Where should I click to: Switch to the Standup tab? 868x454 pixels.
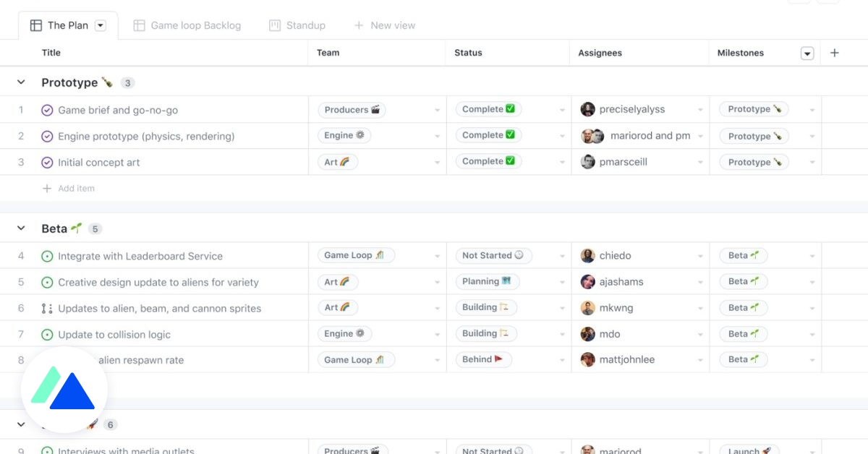[x=297, y=25]
